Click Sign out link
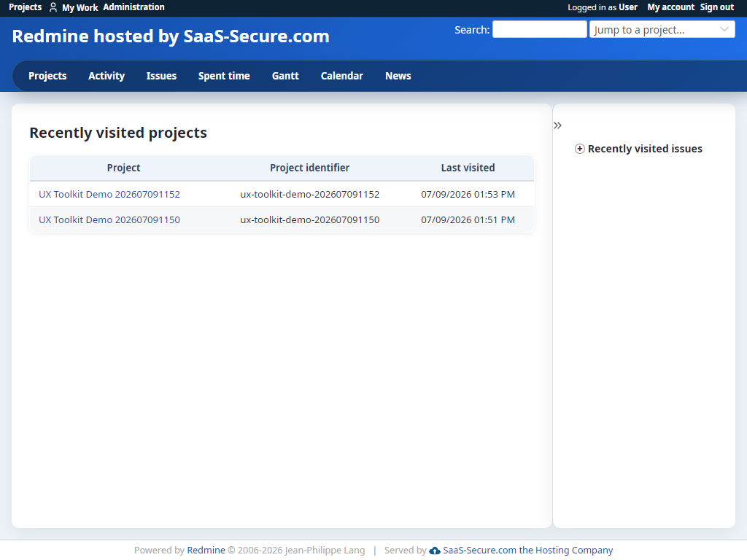 click(716, 7)
